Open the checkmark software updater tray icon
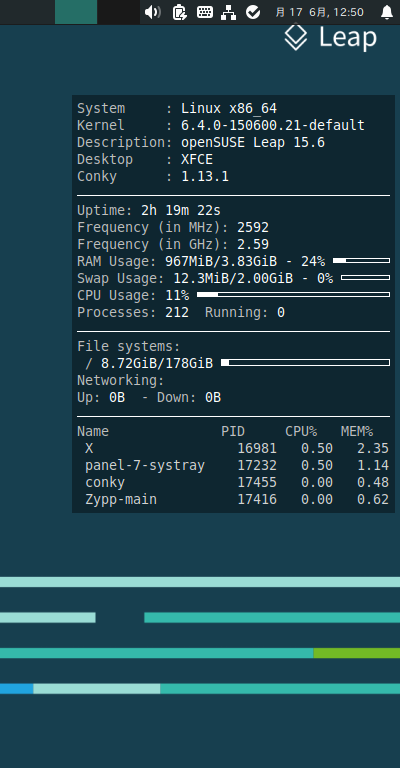 point(253,12)
